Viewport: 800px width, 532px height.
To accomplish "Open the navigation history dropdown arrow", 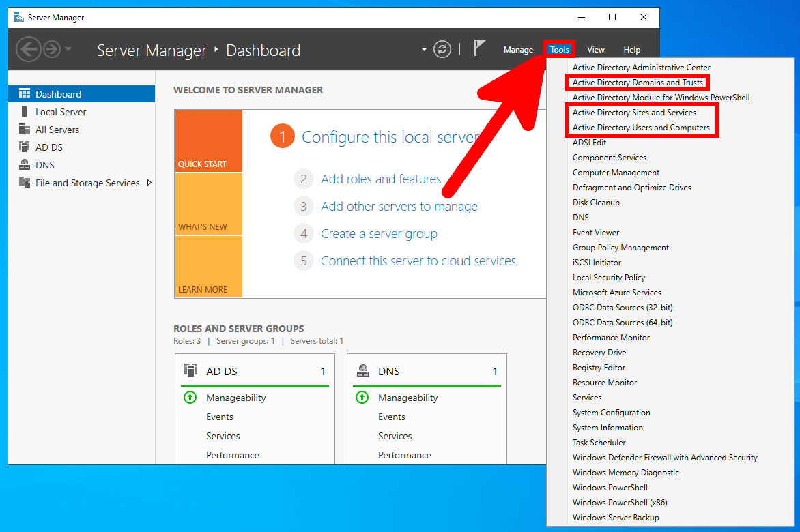I will click(x=68, y=50).
